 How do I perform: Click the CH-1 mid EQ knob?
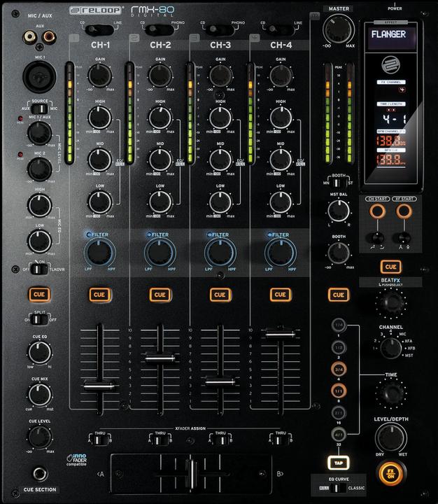pyautogui.click(x=100, y=160)
